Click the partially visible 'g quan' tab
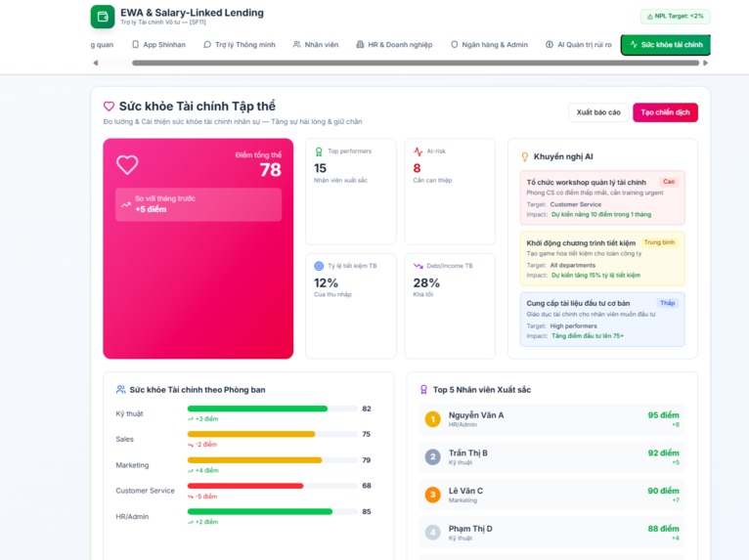This screenshot has width=749, height=560. 102,44
